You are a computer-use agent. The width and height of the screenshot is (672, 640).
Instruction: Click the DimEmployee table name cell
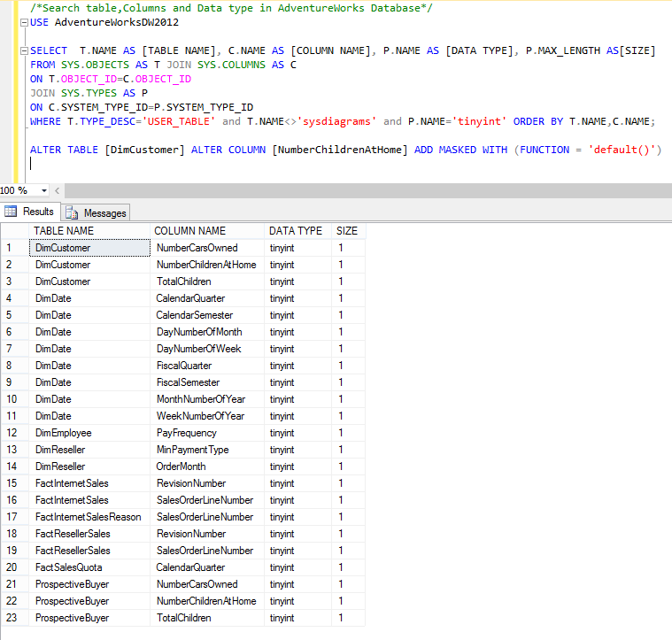[x=89, y=433]
